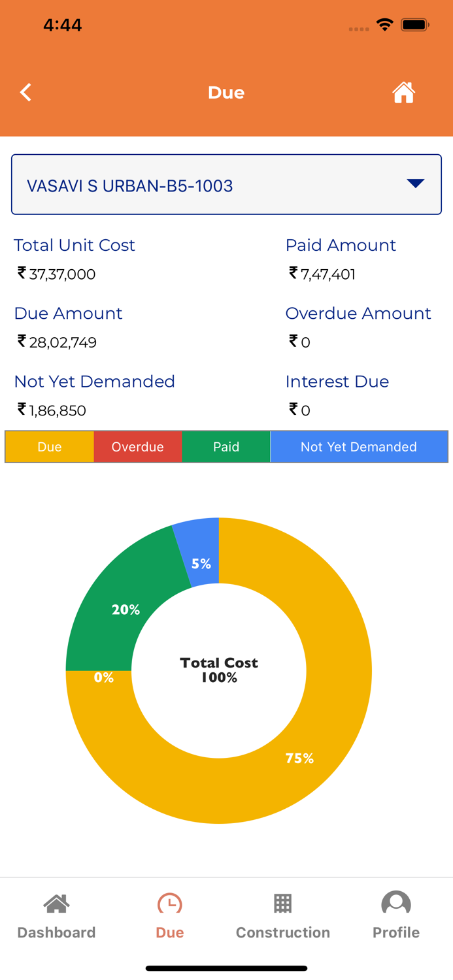Select the Dashboard icon in bottom navigation
453x980 pixels.
56,904
